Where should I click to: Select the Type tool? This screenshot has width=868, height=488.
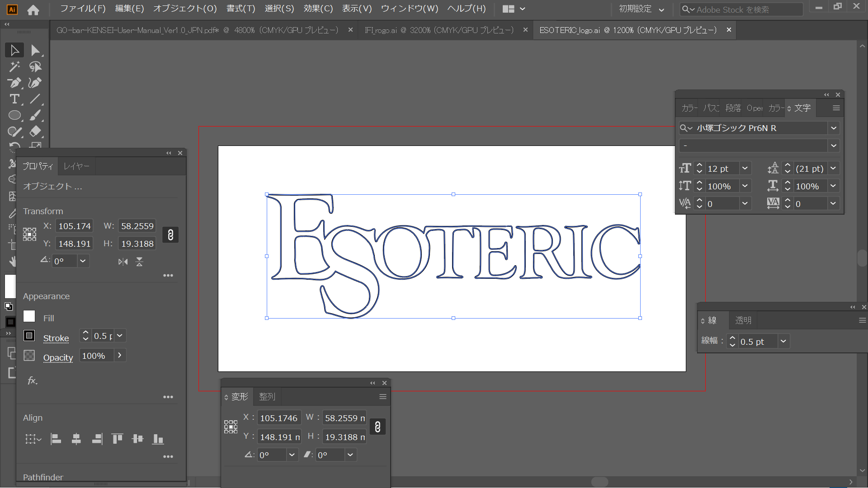point(14,99)
